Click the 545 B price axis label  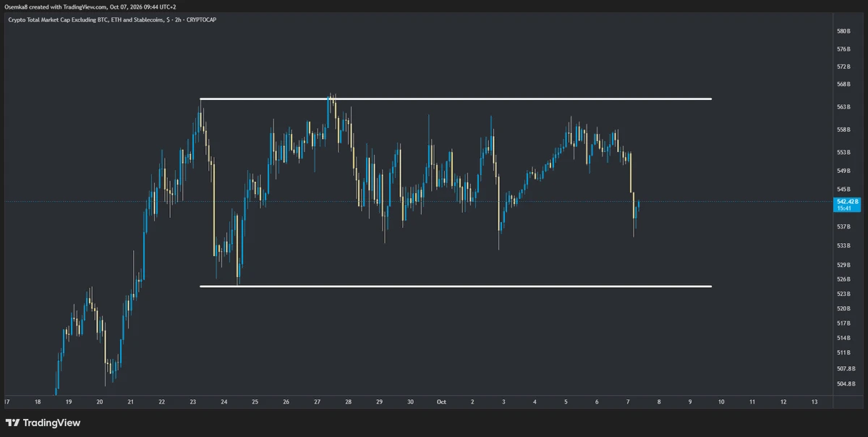[843, 190]
